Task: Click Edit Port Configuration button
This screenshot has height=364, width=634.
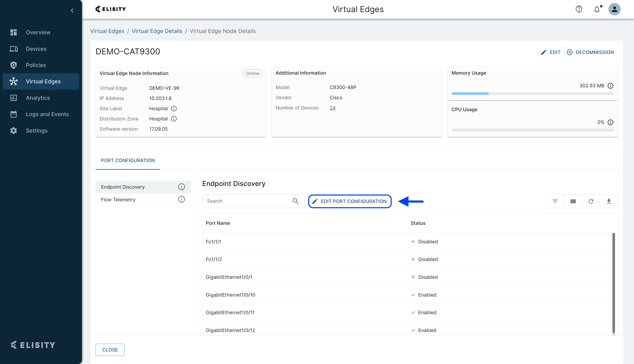Action: (x=350, y=201)
